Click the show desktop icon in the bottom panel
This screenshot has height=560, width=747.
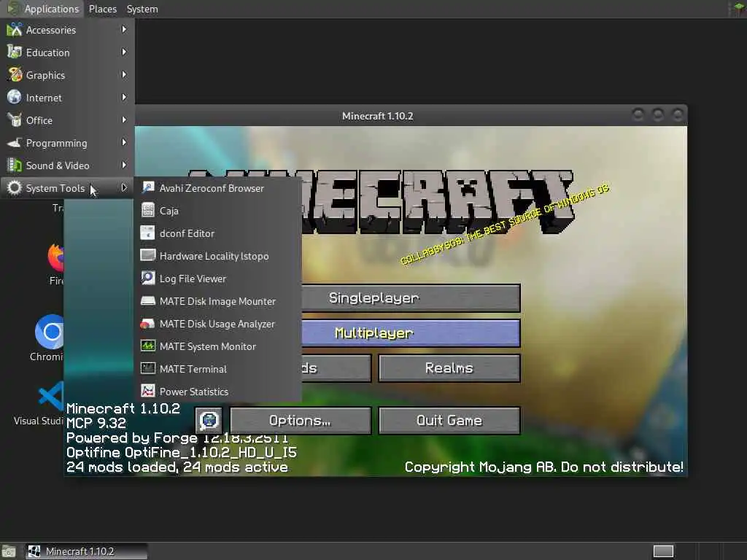[x=9, y=551]
